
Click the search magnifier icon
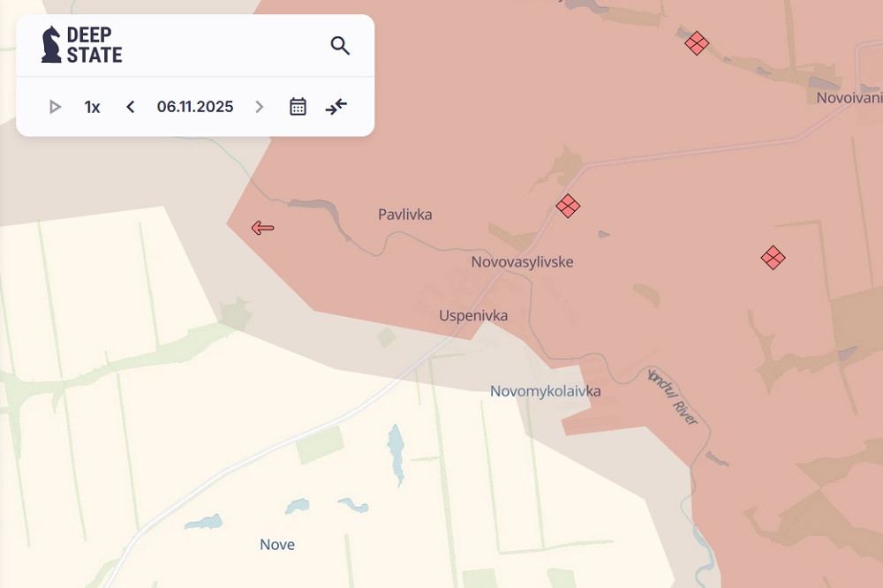(x=340, y=46)
